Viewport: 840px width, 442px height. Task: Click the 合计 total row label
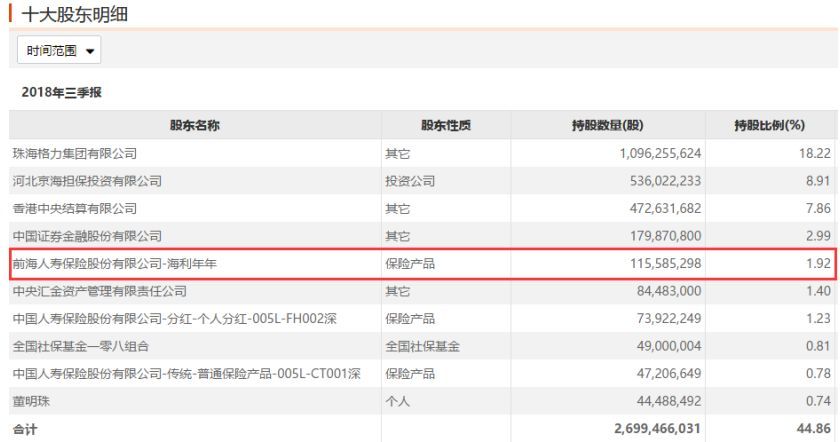[25, 429]
